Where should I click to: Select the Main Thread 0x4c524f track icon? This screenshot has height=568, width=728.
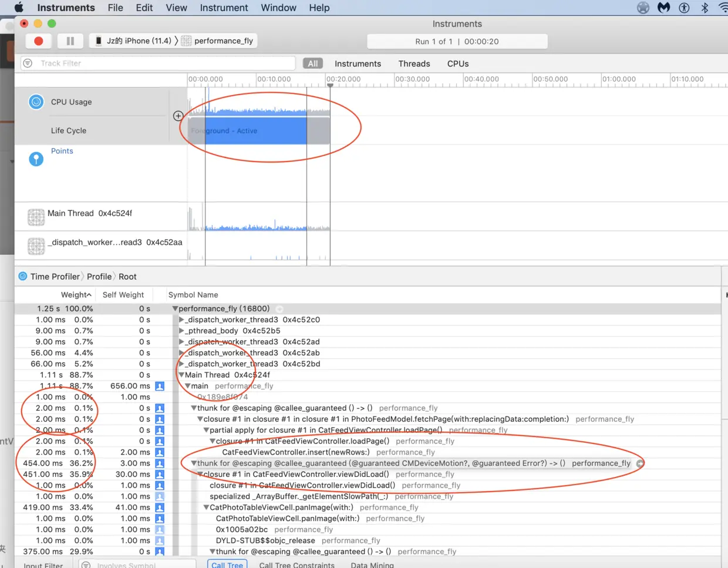pyautogui.click(x=36, y=217)
